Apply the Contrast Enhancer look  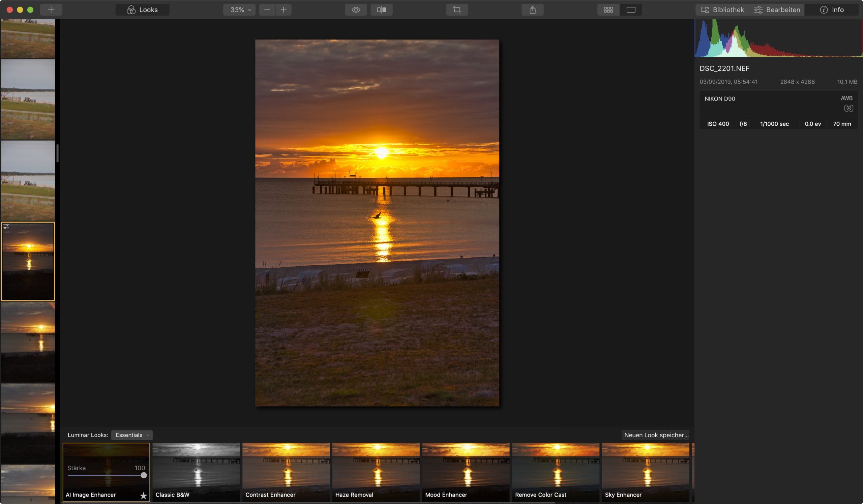286,472
